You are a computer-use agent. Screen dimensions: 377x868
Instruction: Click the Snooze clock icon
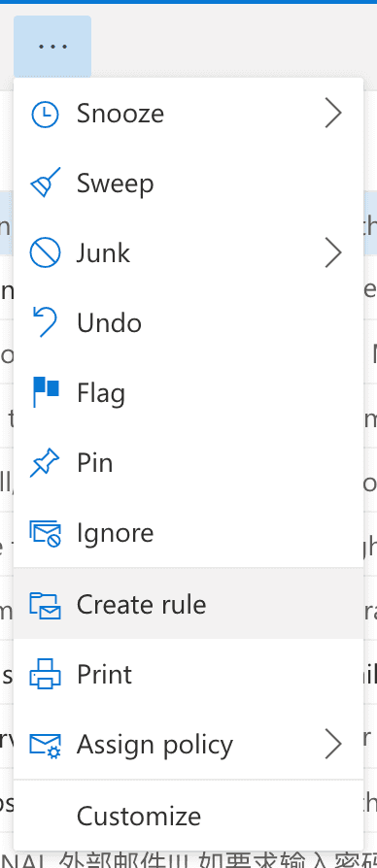[x=45, y=114]
